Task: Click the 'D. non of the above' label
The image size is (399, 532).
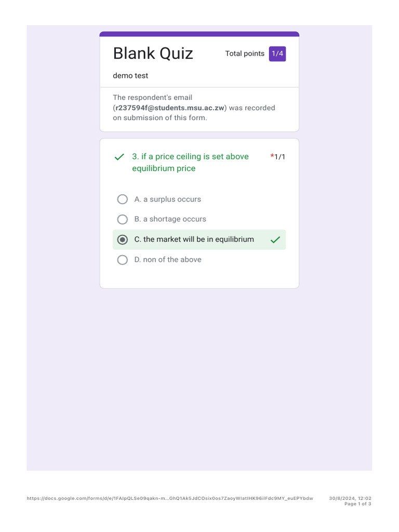Action: coord(167,260)
